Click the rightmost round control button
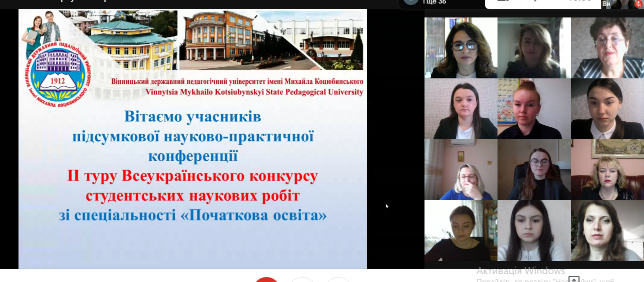The image size is (644, 282). coord(338,280)
